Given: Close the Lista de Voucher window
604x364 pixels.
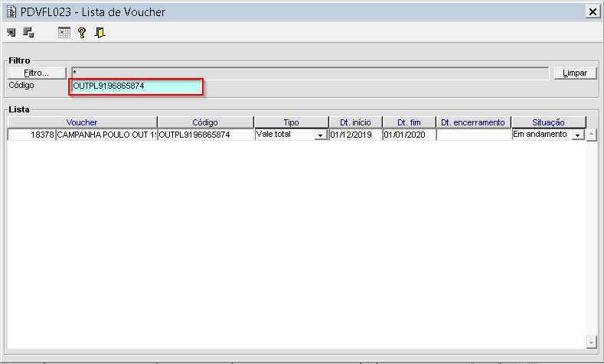Looking at the screenshot, I should 593,12.
